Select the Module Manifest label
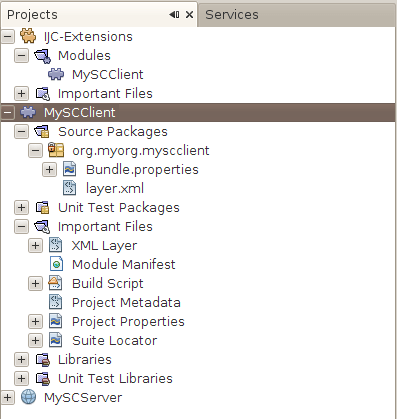 pos(124,265)
